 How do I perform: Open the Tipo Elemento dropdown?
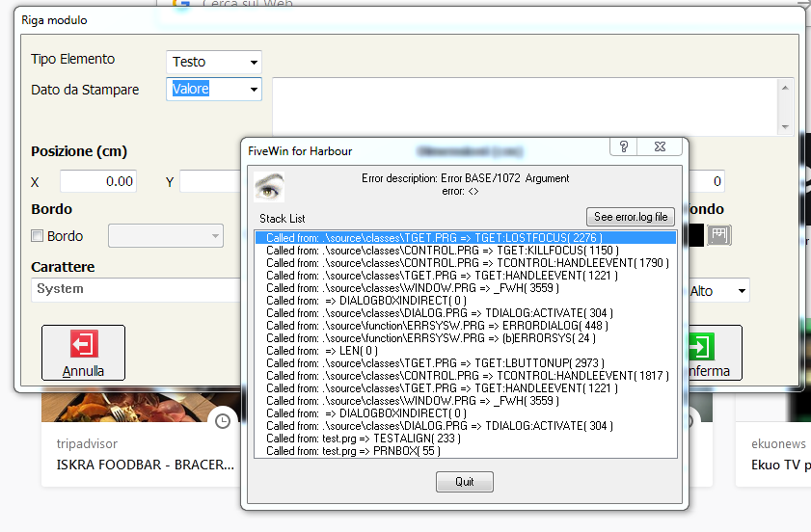tap(214, 62)
